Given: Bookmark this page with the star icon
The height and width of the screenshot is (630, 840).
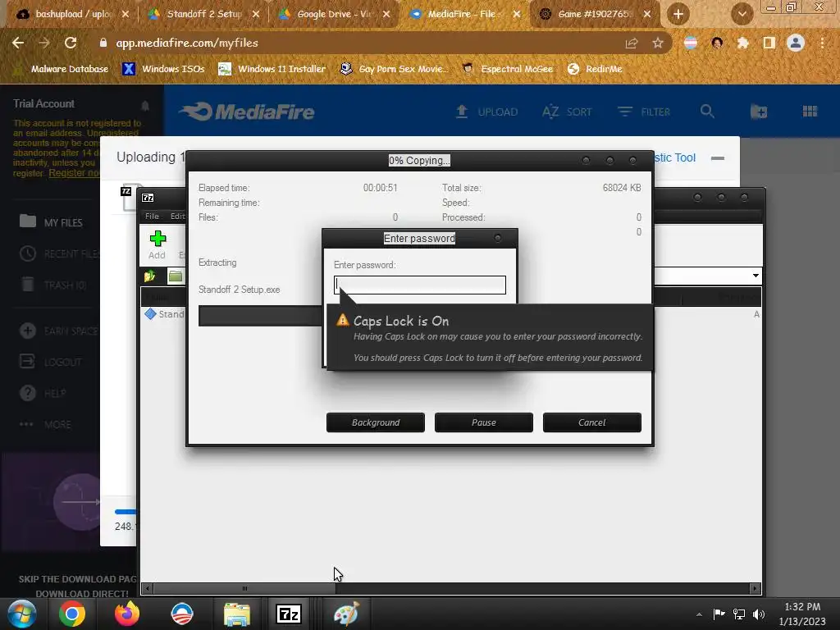Looking at the screenshot, I should (x=658, y=43).
